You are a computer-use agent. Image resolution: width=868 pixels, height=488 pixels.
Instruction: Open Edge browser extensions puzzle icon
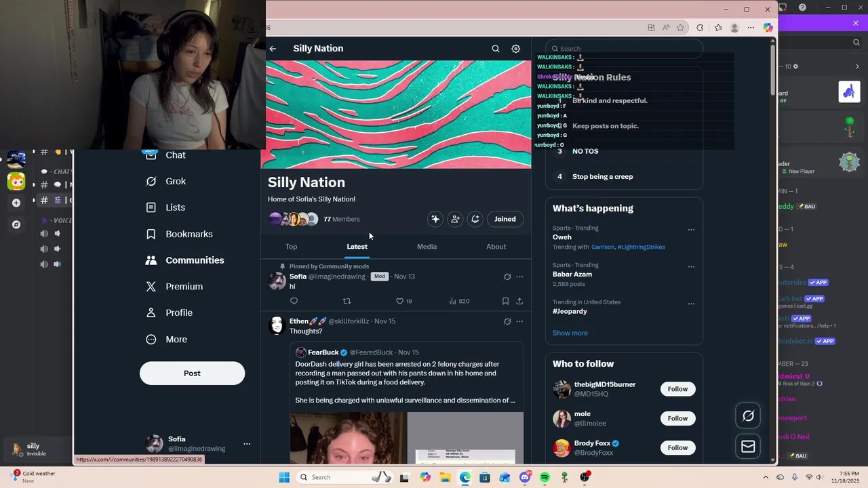(701, 28)
